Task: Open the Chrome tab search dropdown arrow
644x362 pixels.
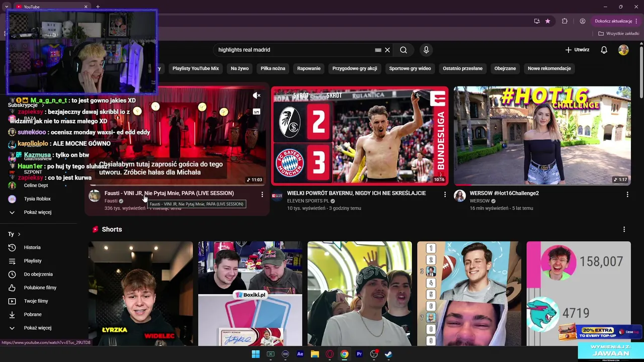Action: (x=7, y=7)
